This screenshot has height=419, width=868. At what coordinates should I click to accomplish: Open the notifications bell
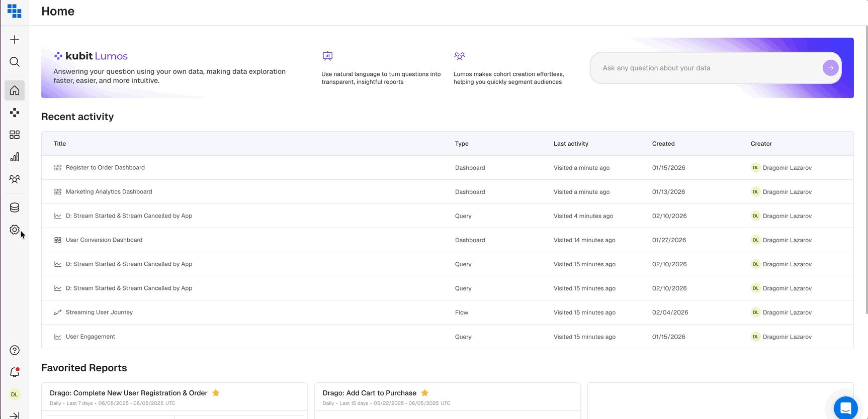click(15, 372)
